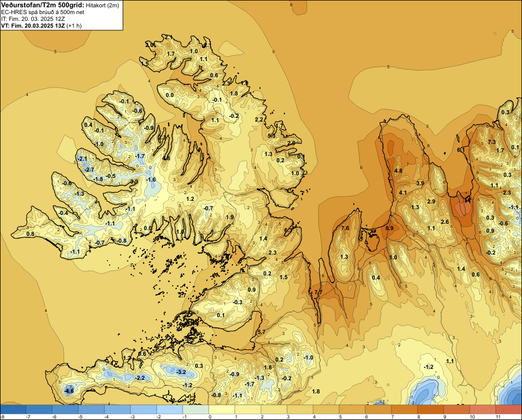Click the "-0.4" temperature value
Screen dimensions: 522x420
click(63, 213)
